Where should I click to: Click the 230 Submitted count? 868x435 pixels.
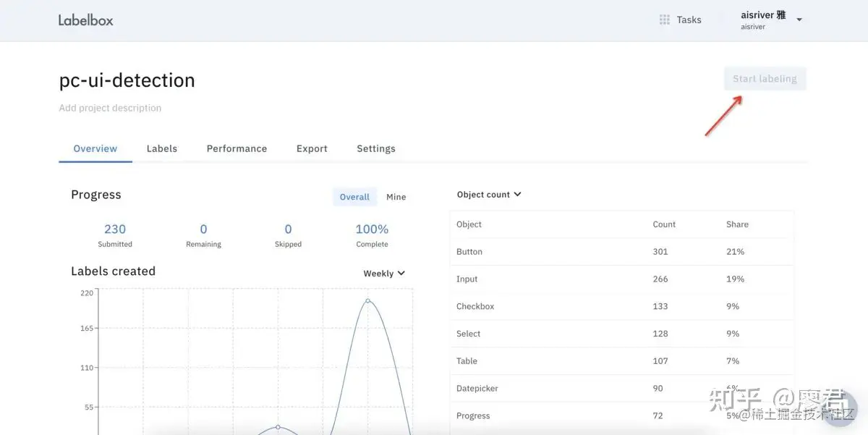pyautogui.click(x=115, y=229)
